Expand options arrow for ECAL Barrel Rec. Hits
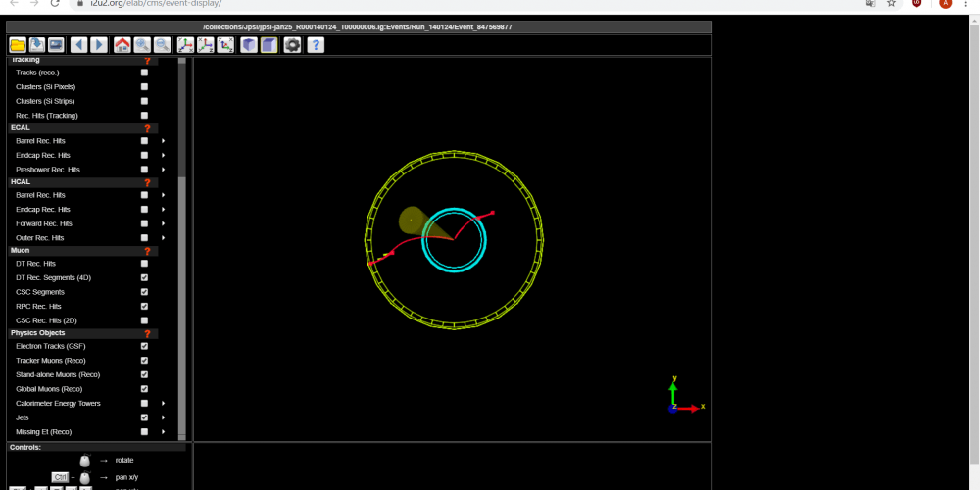The image size is (980, 490). [x=163, y=141]
